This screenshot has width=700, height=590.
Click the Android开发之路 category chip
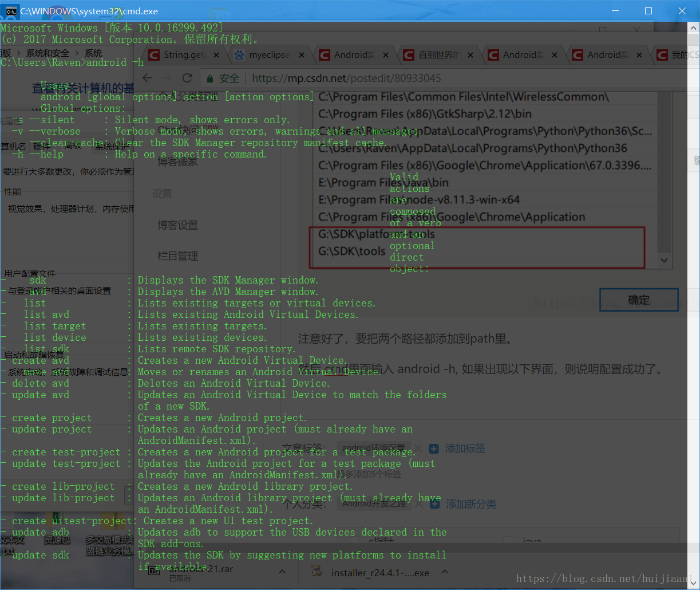(374, 504)
